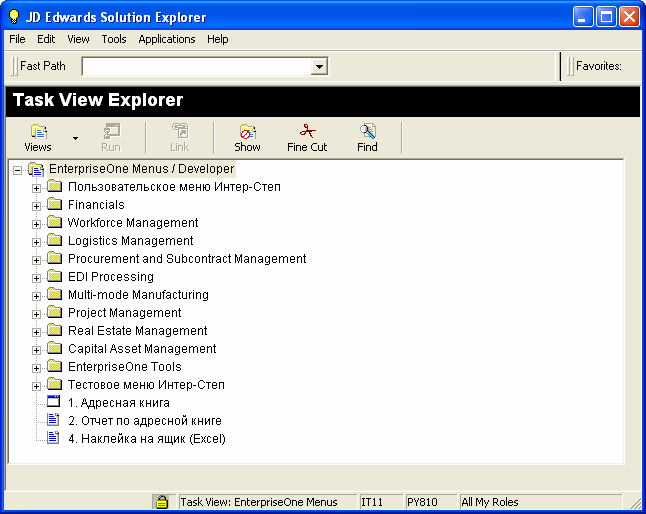Open the File menu
Screen dimensions: 646x514
17,39
